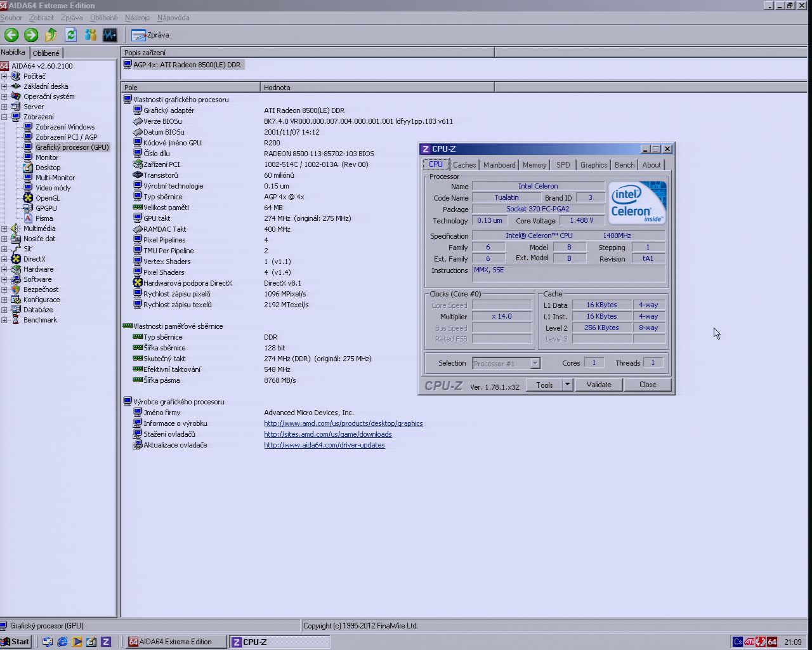Expand the Multimédia tree node
This screenshot has height=650, width=812.
tap(4, 229)
